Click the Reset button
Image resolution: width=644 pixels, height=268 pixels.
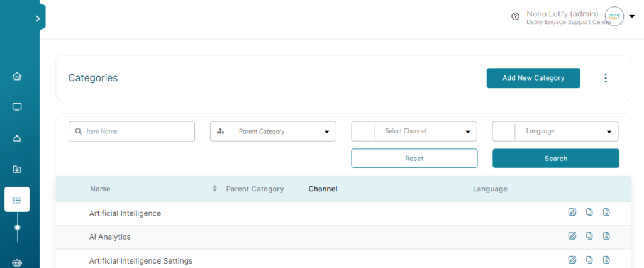pos(414,159)
